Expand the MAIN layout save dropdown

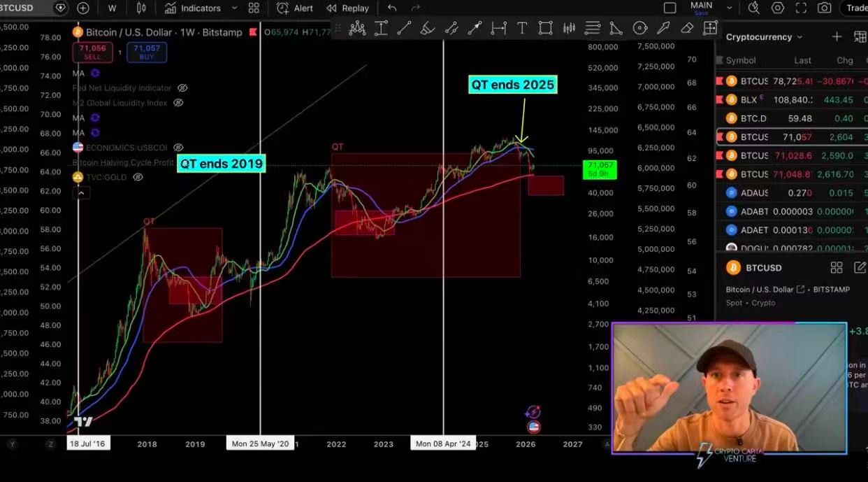(x=729, y=8)
